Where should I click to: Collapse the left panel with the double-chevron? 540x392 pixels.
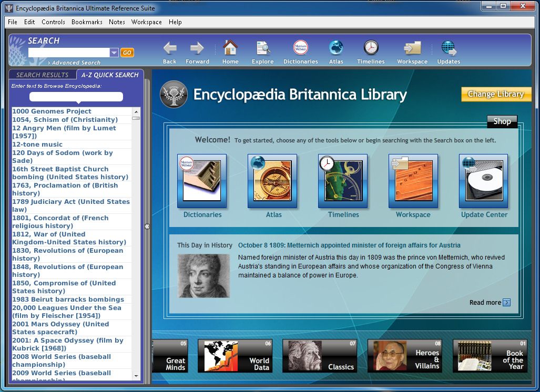click(x=147, y=226)
